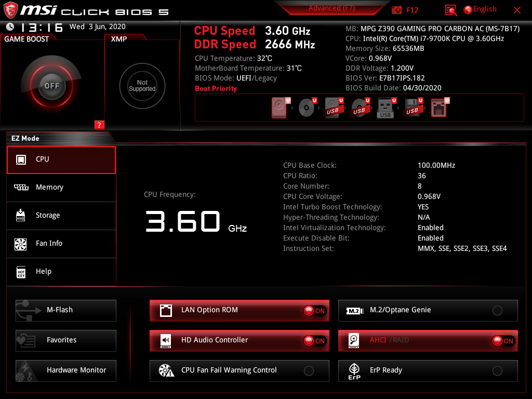Show the Fan Info tab
Screen dimensions: 532x399
(x=61, y=244)
